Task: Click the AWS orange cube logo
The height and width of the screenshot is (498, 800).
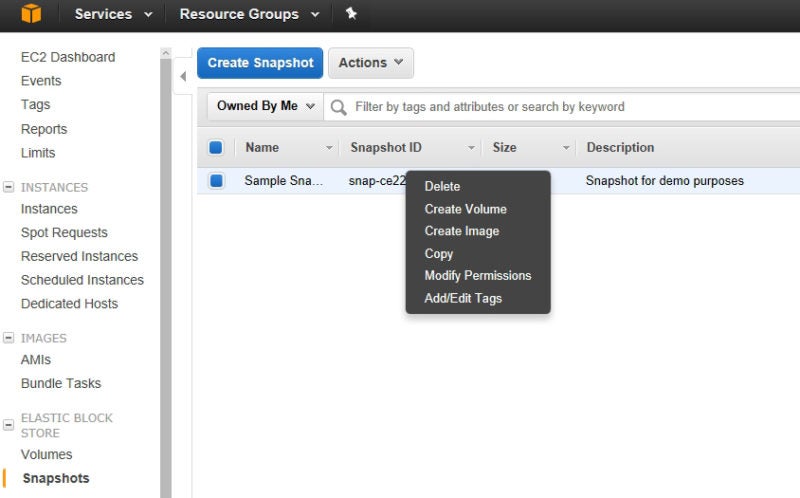Action: click(31, 14)
